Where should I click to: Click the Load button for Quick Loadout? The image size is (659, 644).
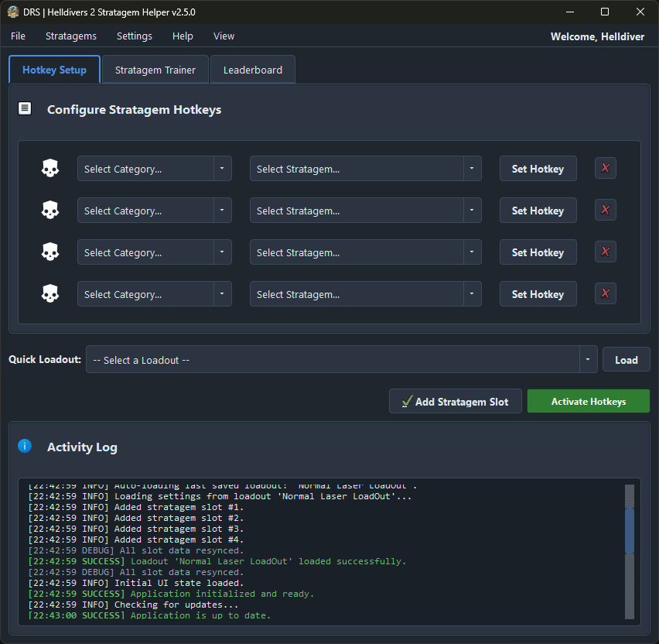[627, 360]
